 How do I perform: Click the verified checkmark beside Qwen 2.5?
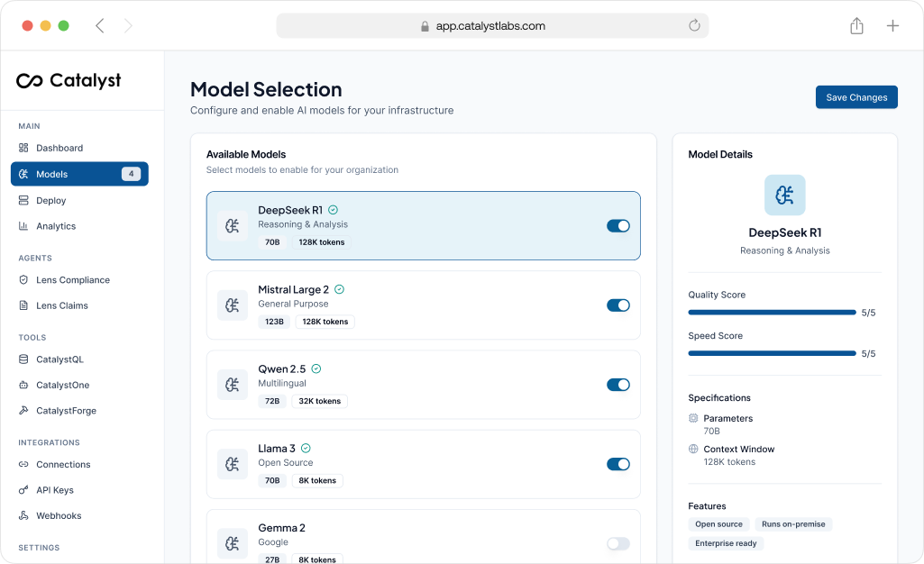pos(316,369)
